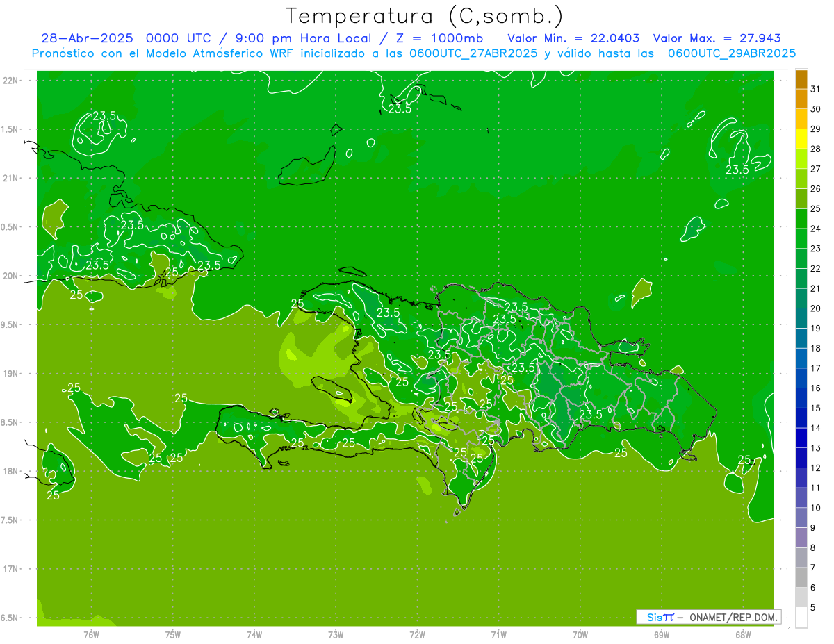Click the "ONAMET/REP.DOM." credit label
This screenshot has width=834, height=644.
pyautogui.click(x=733, y=617)
